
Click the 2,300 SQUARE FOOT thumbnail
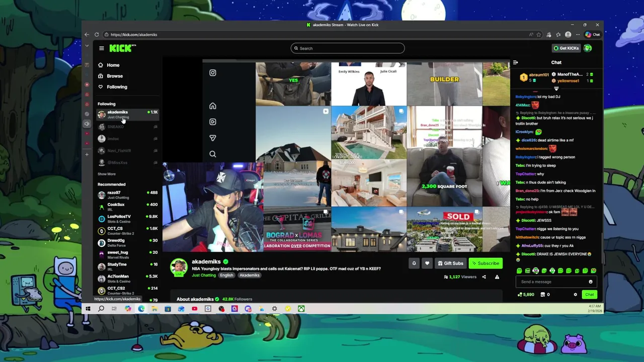click(444, 157)
